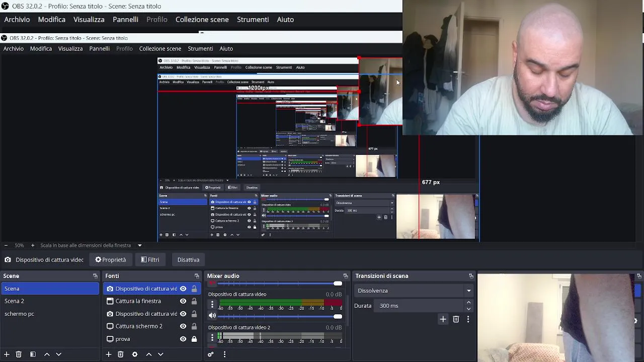Screen dimensions: 644x362
Task: Toggle visibility of Cattura schermo 2 source
Action: coord(183,326)
